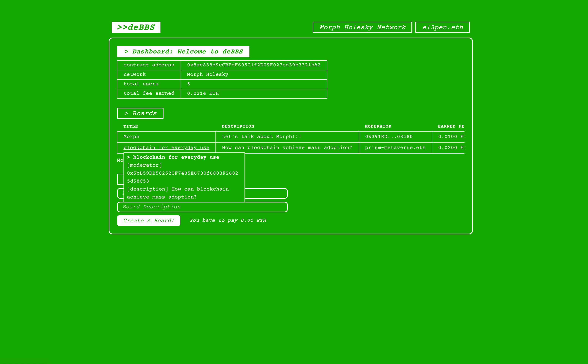Open the Morph board

[x=131, y=136]
